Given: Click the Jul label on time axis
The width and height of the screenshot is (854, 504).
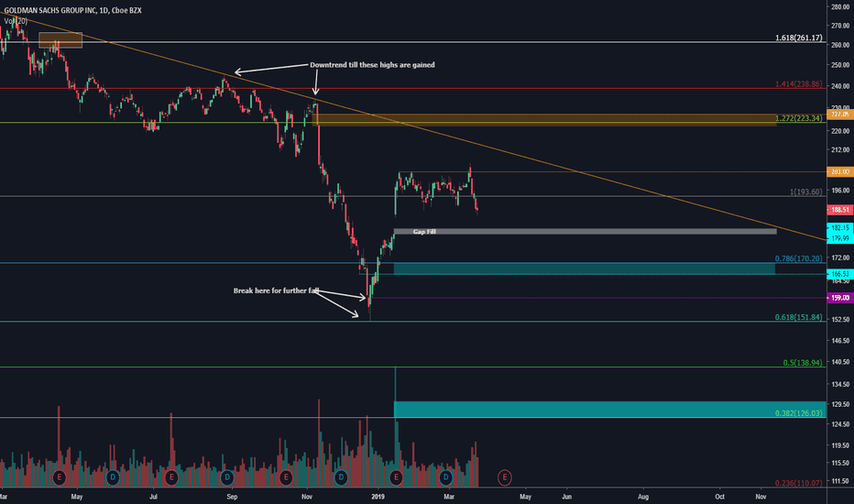Looking at the screenshot, I should click(x=154, y=497).
